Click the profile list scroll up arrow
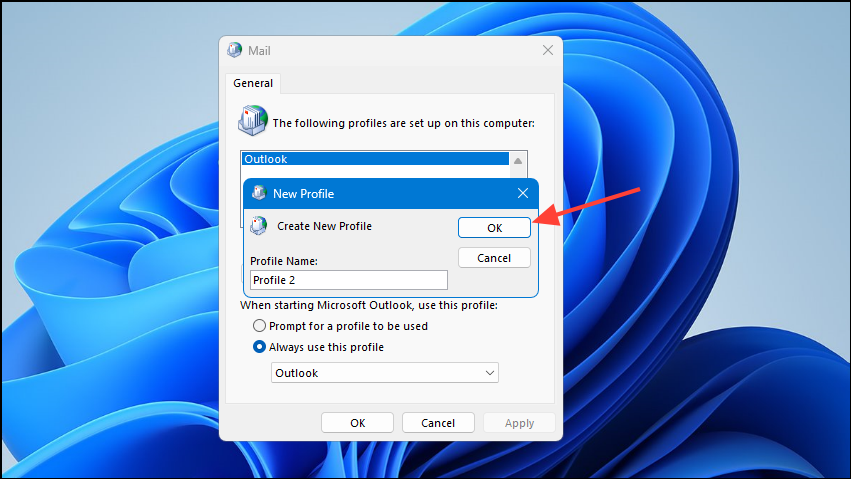The width and height of the screenshot is (851, 479). tap(518, 161)
